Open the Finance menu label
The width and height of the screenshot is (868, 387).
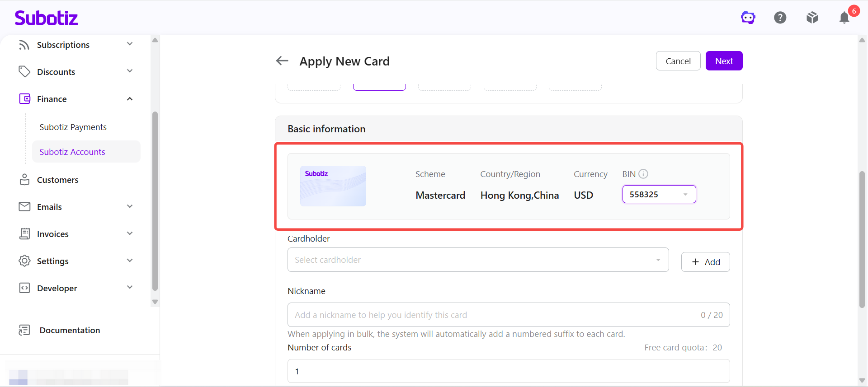pyautogui.click(x=52, y=99)
